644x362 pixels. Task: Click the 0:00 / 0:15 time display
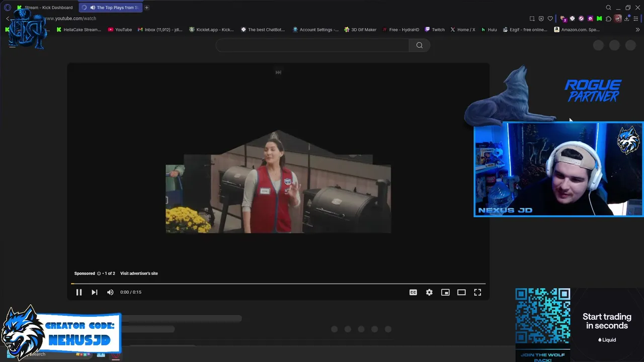coord(131,292)
